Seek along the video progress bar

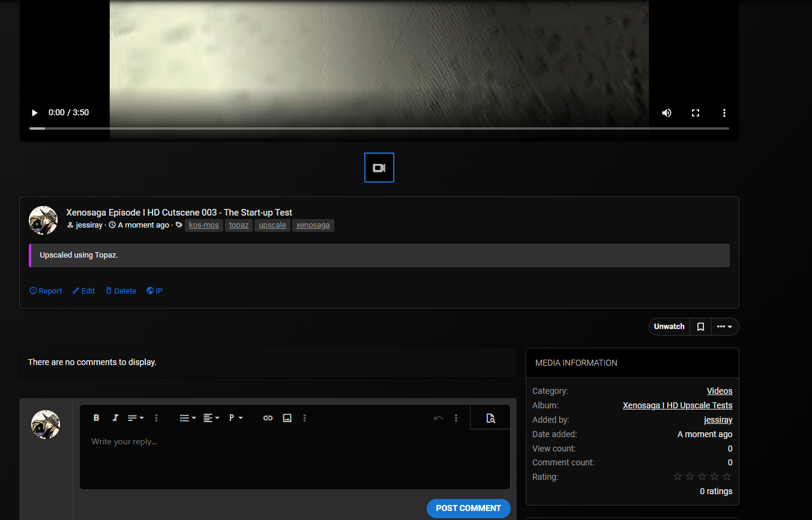click(x=379, y=128)
